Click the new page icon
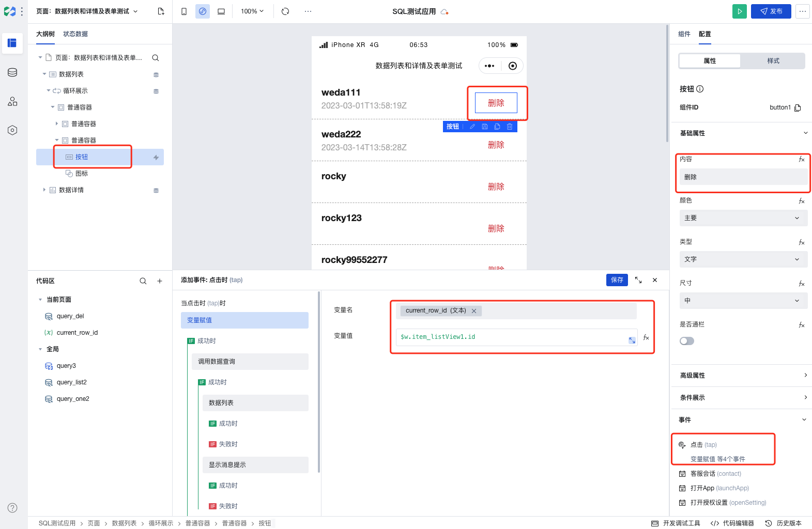 [161, 11]
